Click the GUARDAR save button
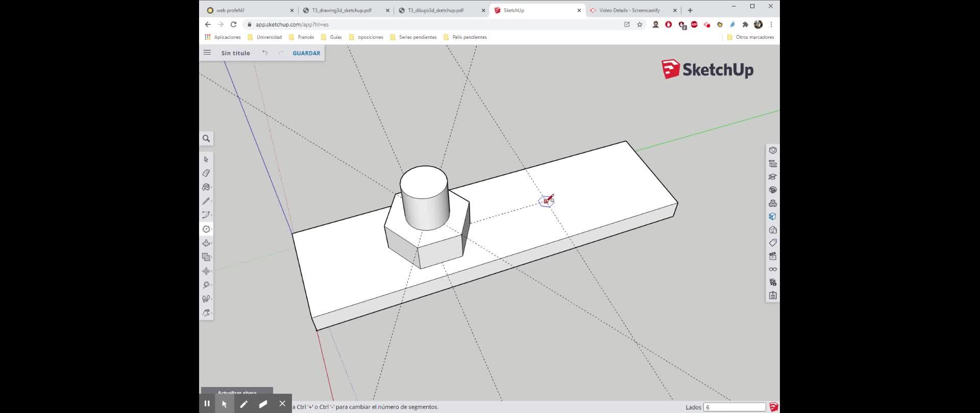 [306, 53]
